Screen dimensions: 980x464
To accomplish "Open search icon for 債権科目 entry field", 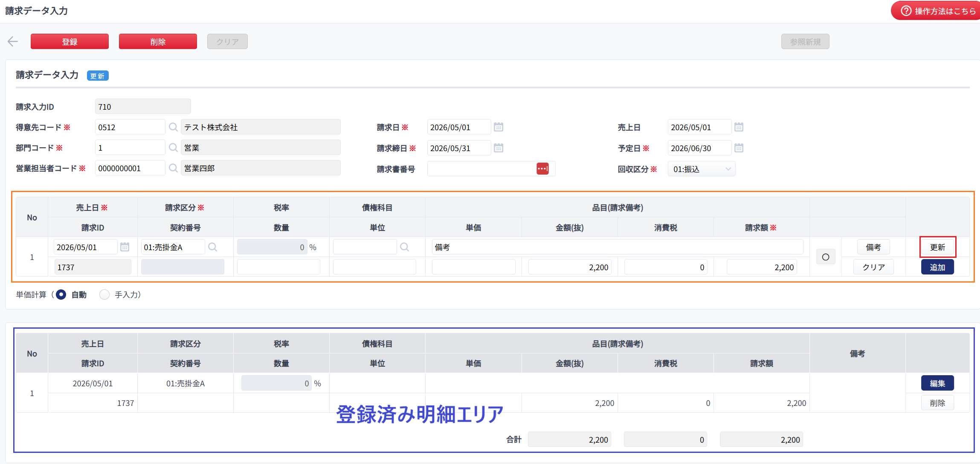I will [x=404, y=247].
